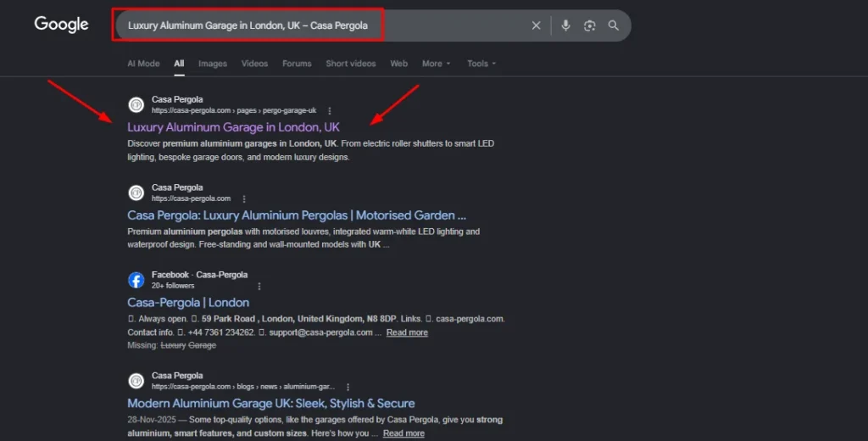
Task: Click favicon beside https://casa-pergola.com homepage result
Action: [136, 193]
